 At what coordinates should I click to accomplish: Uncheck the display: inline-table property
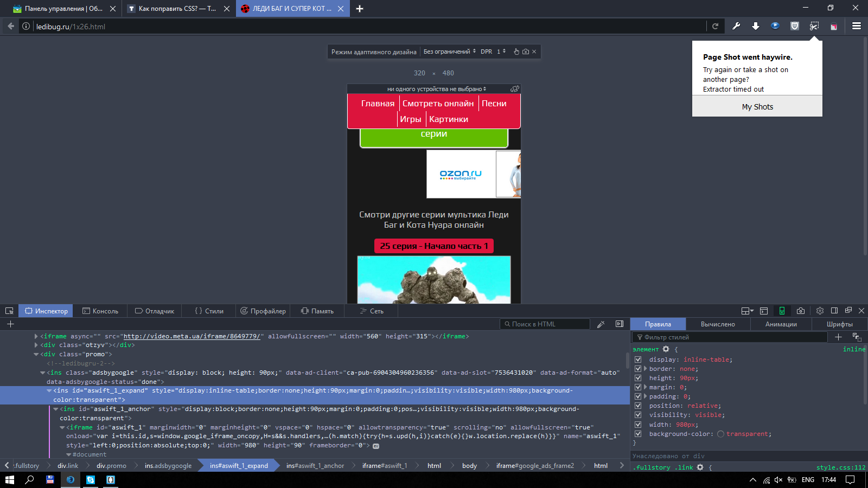pyautogui.click(x=638, y=359)
